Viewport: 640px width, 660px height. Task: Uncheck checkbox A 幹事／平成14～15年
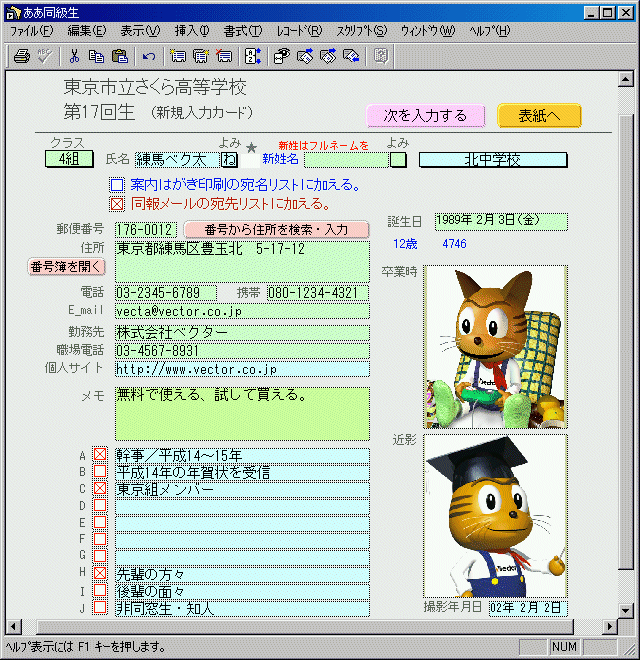click(100, 454)
